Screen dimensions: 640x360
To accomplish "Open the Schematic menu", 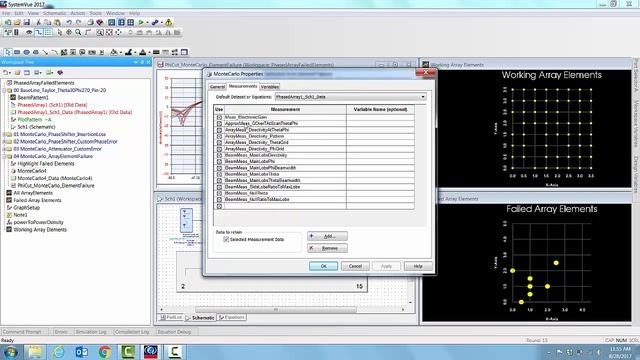I will (54, 13).
